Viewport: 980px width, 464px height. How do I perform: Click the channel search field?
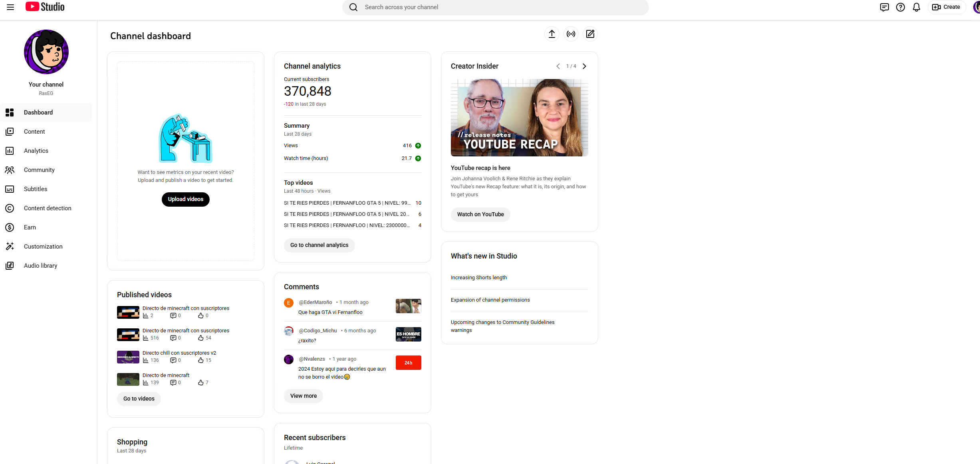point(495,7)
